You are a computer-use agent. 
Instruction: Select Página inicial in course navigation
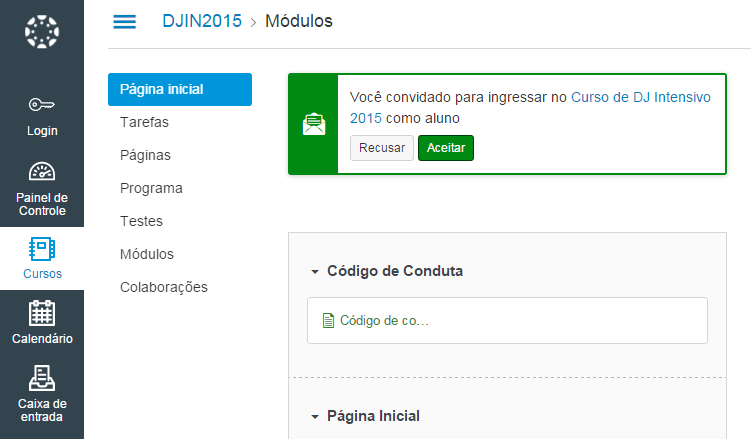coord(180,90)
